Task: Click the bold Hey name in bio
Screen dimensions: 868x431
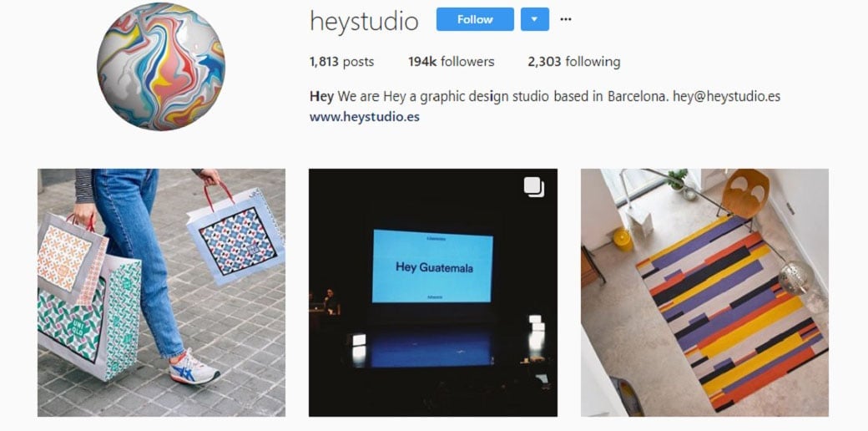Action: [321, 96]
